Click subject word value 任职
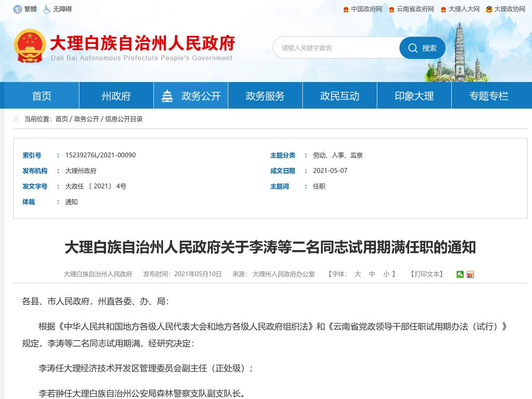The image size is (532, 399). (x=319, y=186)
